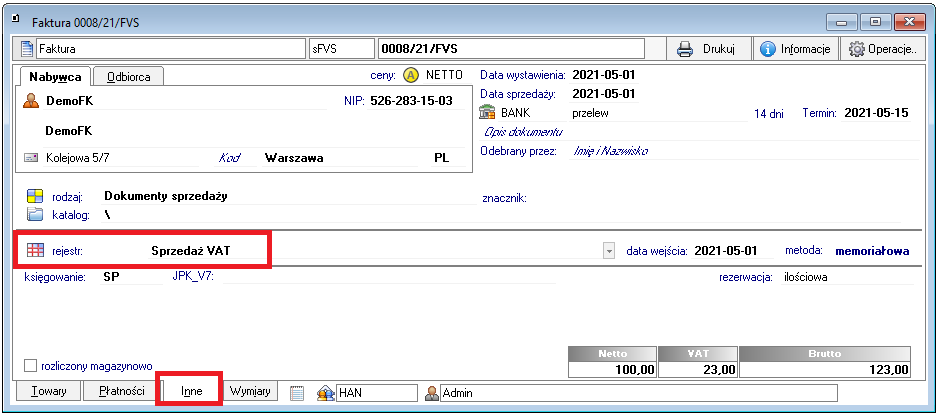
Task: Click the yellow NETTO price type icon
Action: click(x=411, y=75)
